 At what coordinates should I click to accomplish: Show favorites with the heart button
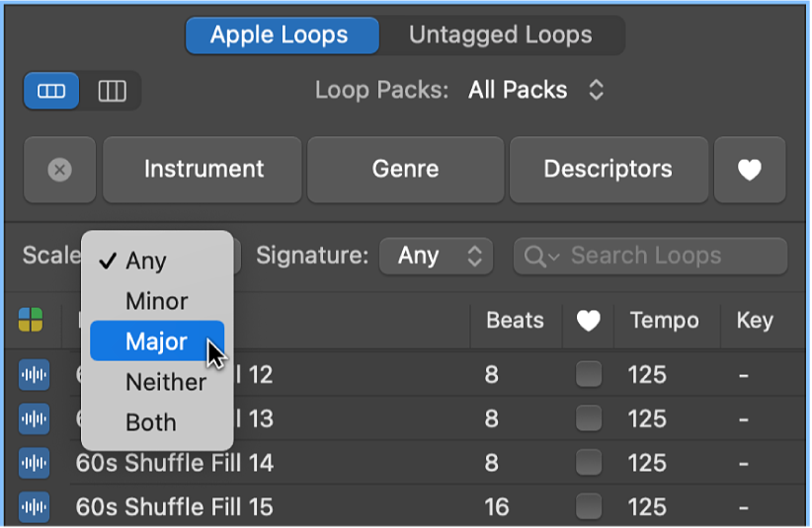point(750,170)
